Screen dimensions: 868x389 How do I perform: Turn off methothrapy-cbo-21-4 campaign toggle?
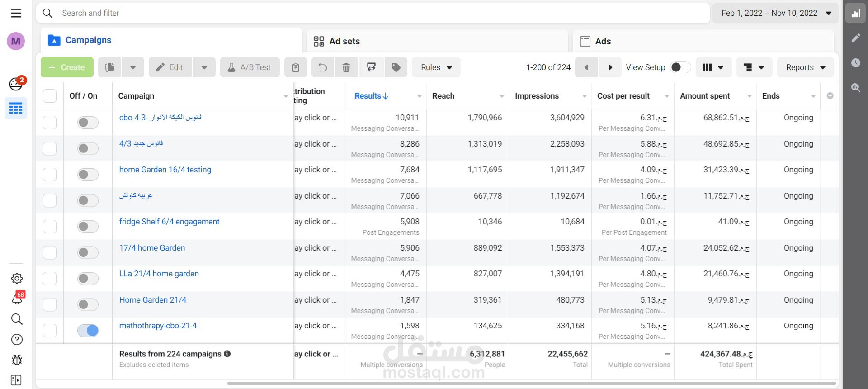[x=88, y=331]
